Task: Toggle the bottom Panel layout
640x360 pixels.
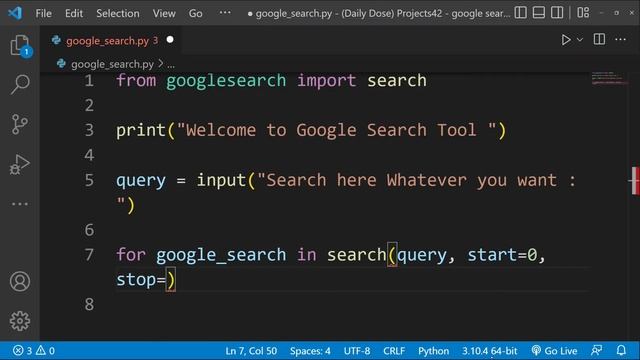Action: (539, 13)
